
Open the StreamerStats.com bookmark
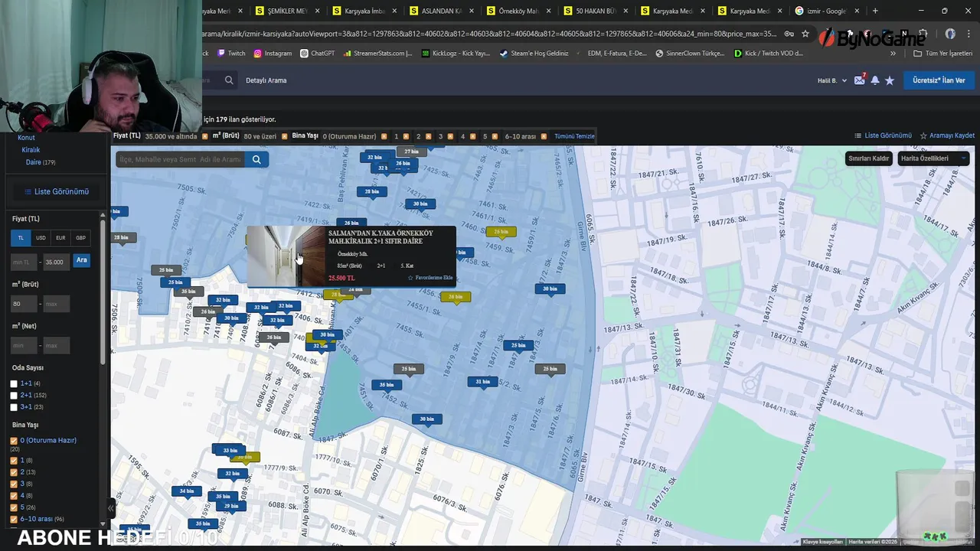tap(378, 54)
